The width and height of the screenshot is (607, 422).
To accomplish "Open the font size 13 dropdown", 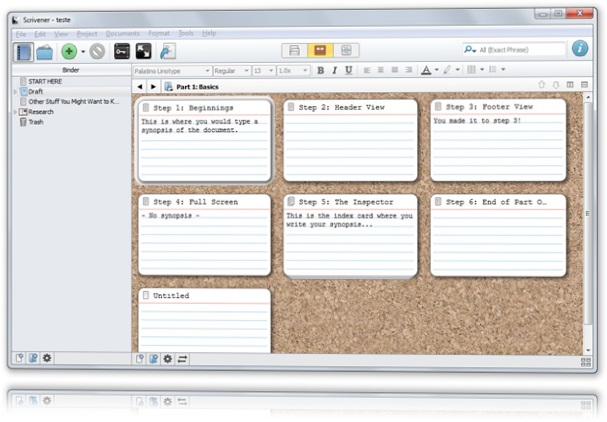I will [264, 71].
